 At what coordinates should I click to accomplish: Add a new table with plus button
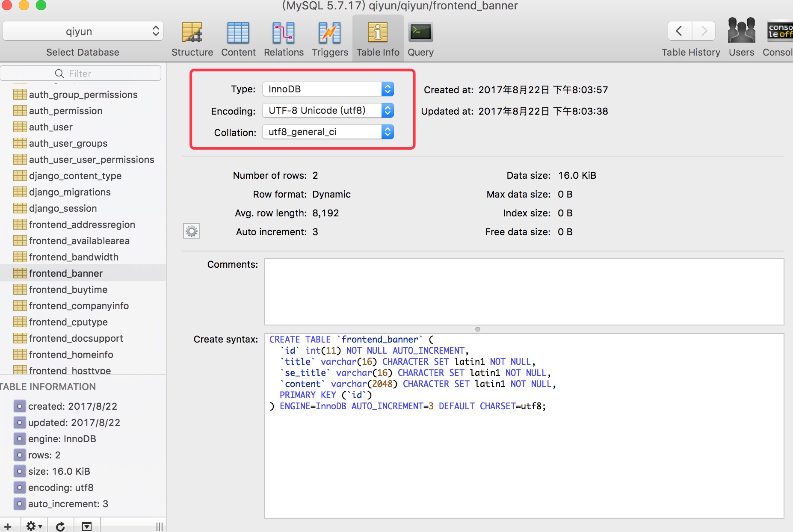8,526
